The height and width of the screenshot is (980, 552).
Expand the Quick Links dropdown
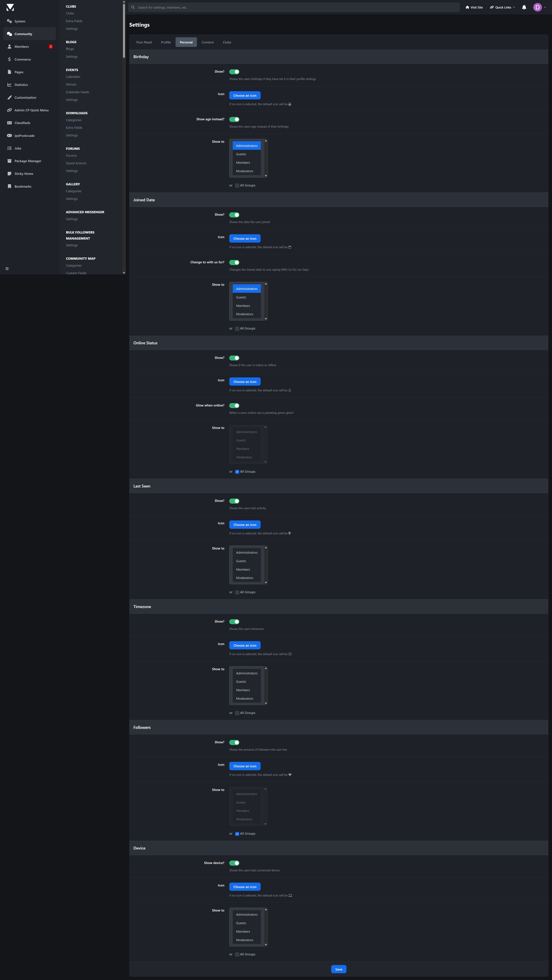coord(502,7)
